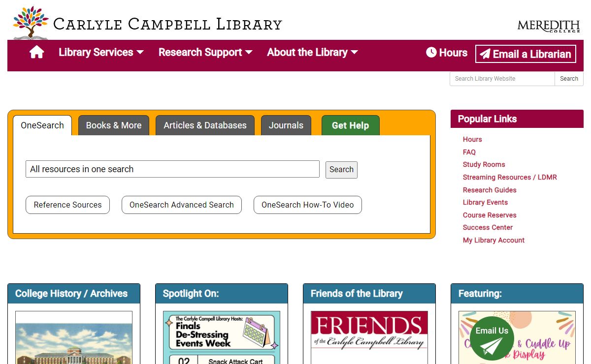591x364 pixels.
Task: Select the OneSearch tab
Action: click(42, 125)
